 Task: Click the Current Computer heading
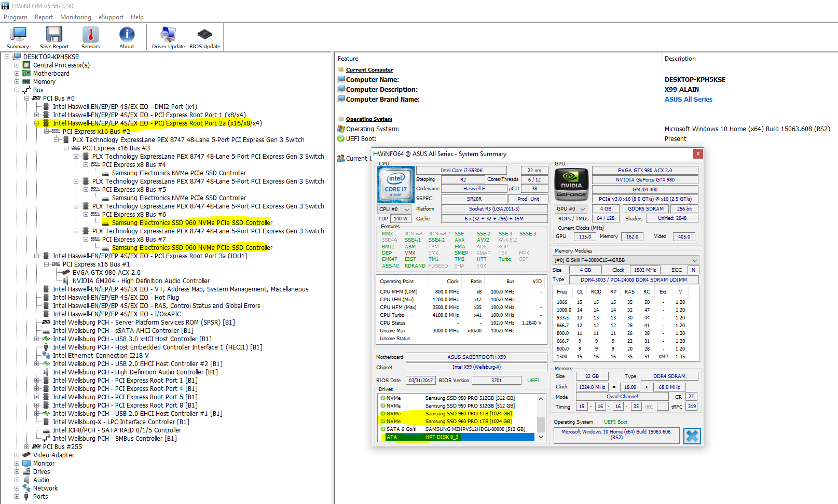[x=369, y=70]
